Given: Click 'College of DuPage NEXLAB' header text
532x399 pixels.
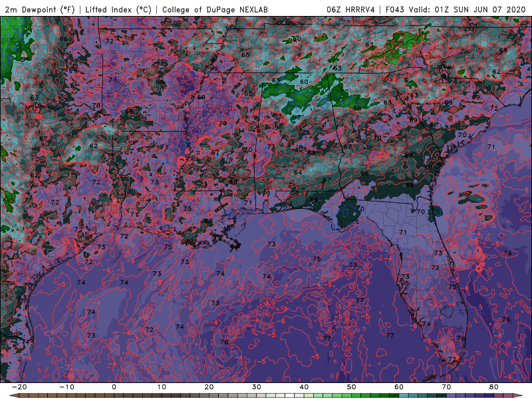Looking at the screenshot, I should coord(215,9).
